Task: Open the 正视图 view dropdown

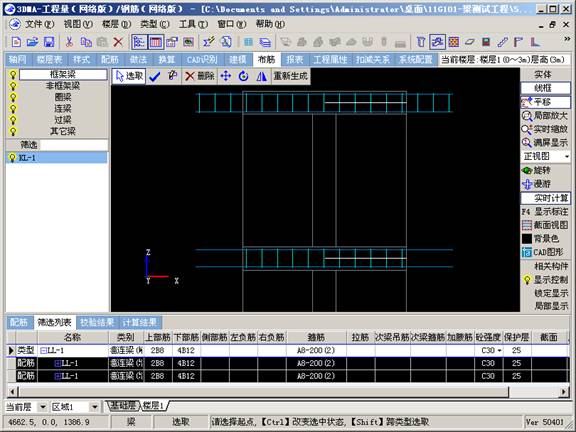Action: pos(566,157)
